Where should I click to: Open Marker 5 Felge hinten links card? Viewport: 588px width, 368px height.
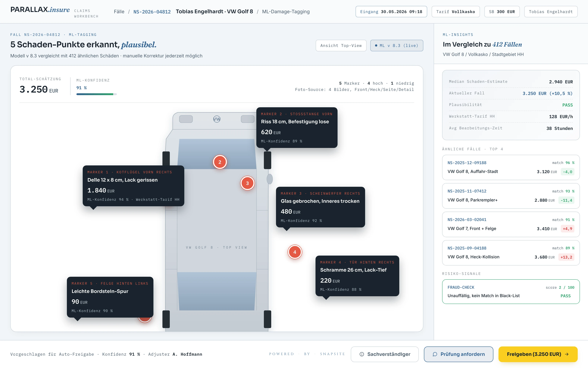pyautogui.click(x=110, y=297)
